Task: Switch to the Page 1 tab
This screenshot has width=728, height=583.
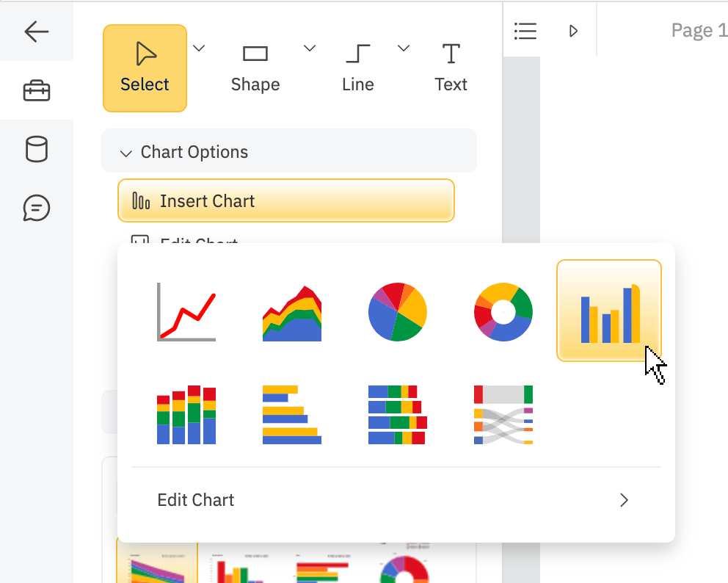Action: (x=697, y=30)
